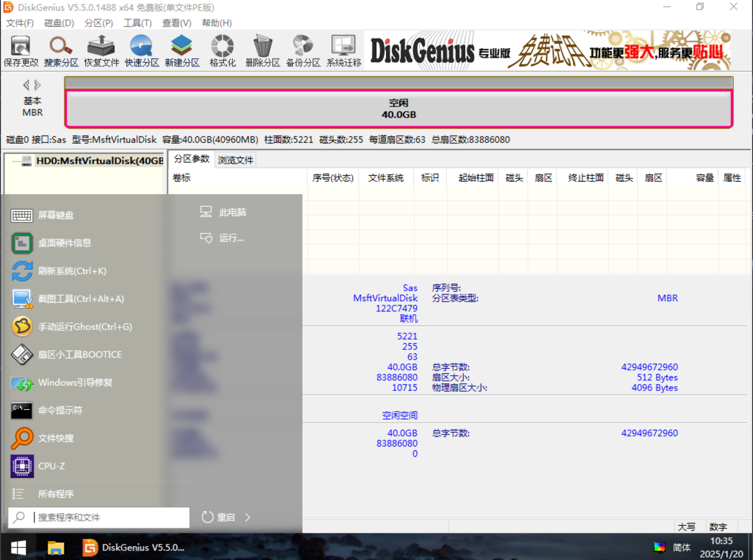Click the Restart (重启) button

[219, 517]
